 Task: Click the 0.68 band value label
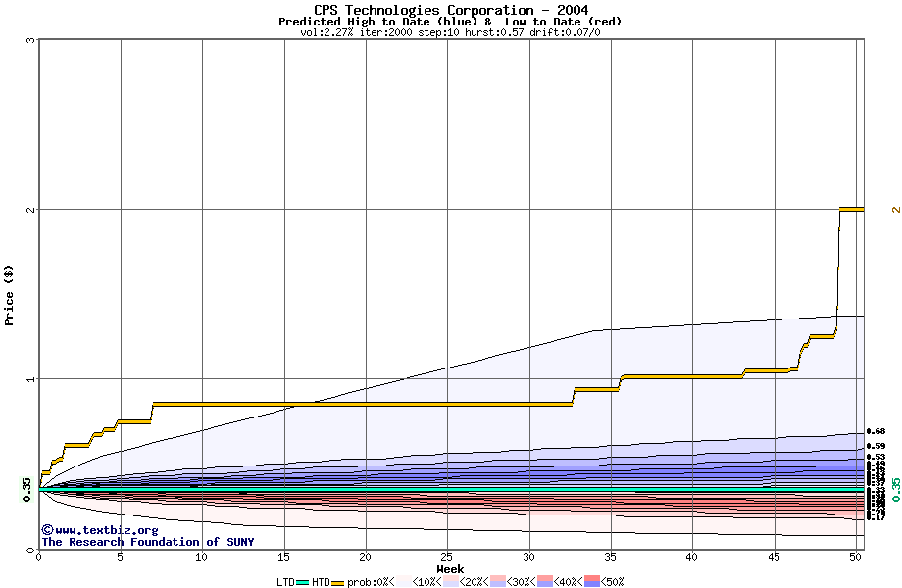(876, 431)
